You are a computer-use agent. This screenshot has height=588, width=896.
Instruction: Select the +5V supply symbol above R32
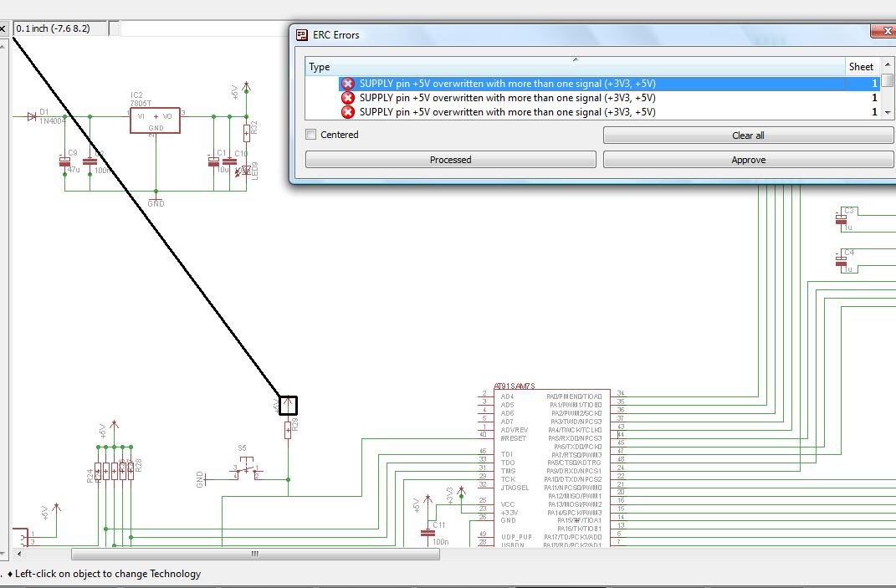click(246, 88)
